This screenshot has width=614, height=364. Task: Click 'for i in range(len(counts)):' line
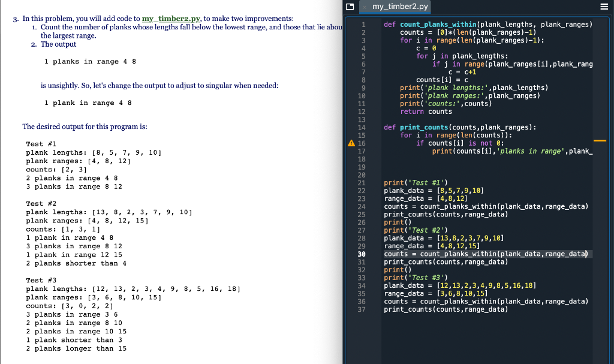tap(456, 135)
